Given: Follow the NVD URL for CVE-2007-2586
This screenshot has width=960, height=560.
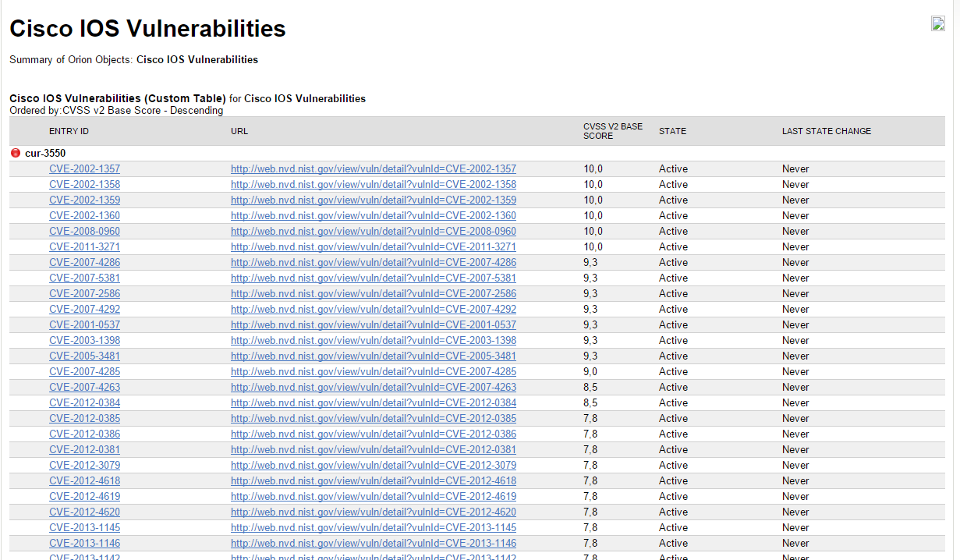Looking at the screenshot, I should point(374,293).
